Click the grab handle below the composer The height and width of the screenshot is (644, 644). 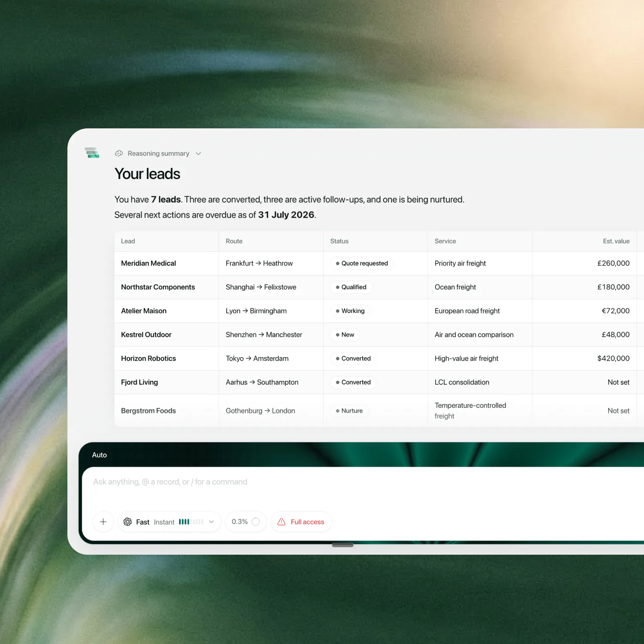[343, 545]
